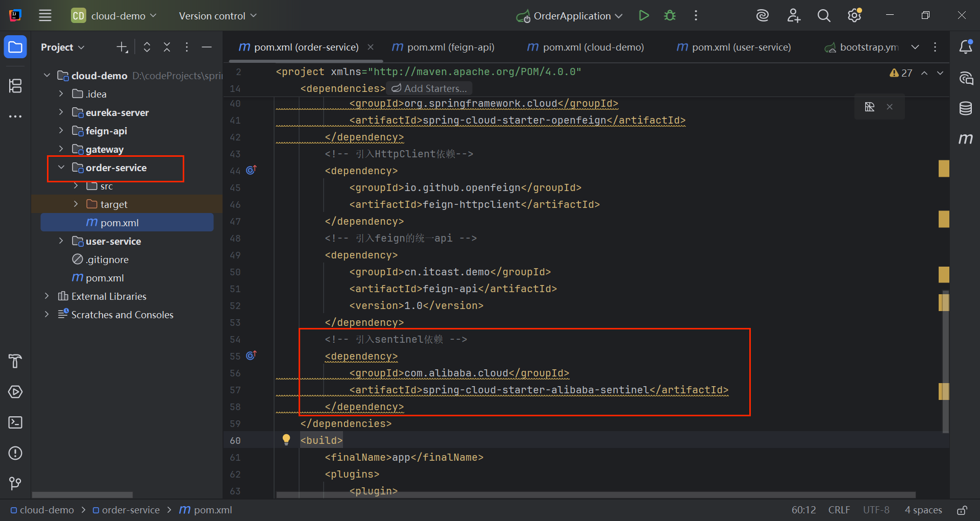Viewport: 980px width, 521px height.
Task: Open the AI Assistant swirl icon
Action: click(x=763, y=16)
